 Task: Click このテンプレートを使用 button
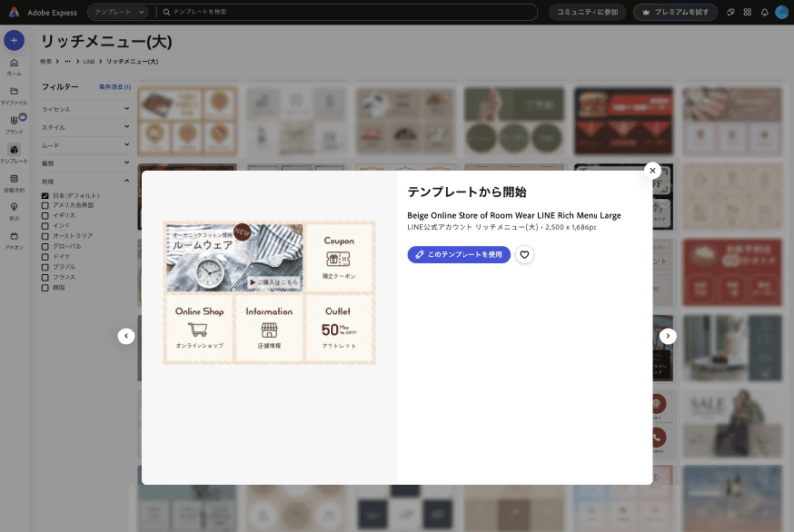pos(459,255)
